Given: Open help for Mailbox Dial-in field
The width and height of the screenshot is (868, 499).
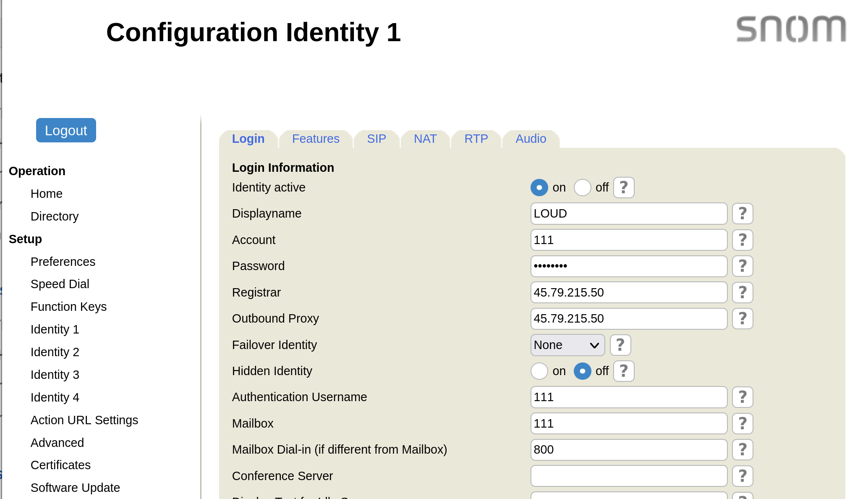Looking at the screenshot, I should click(x=742, y=449).
